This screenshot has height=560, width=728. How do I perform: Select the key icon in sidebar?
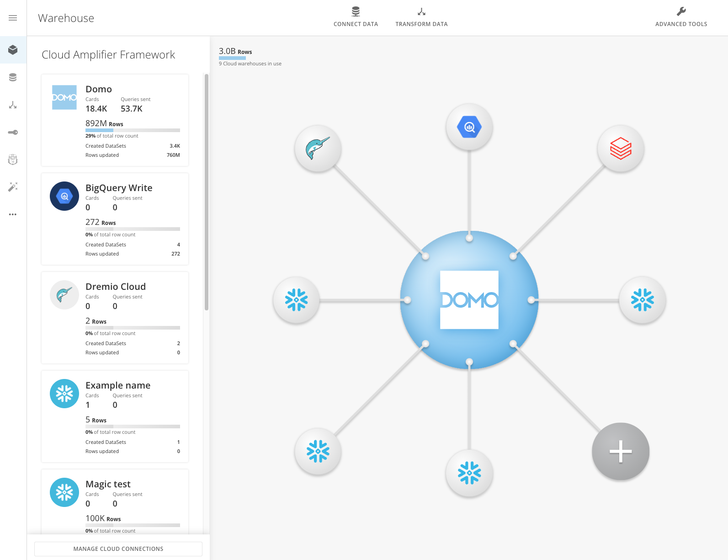(x=13, y=132)
